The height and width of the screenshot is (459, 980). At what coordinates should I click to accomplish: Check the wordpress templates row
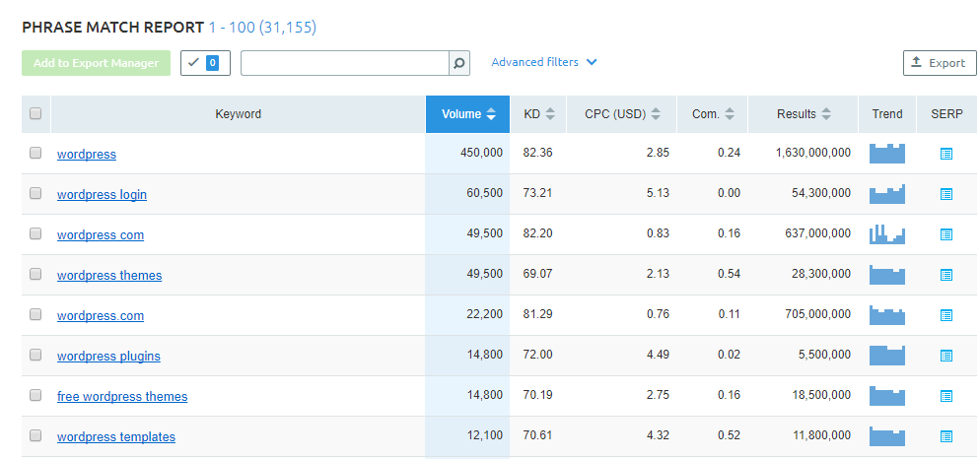pos(35,435)
